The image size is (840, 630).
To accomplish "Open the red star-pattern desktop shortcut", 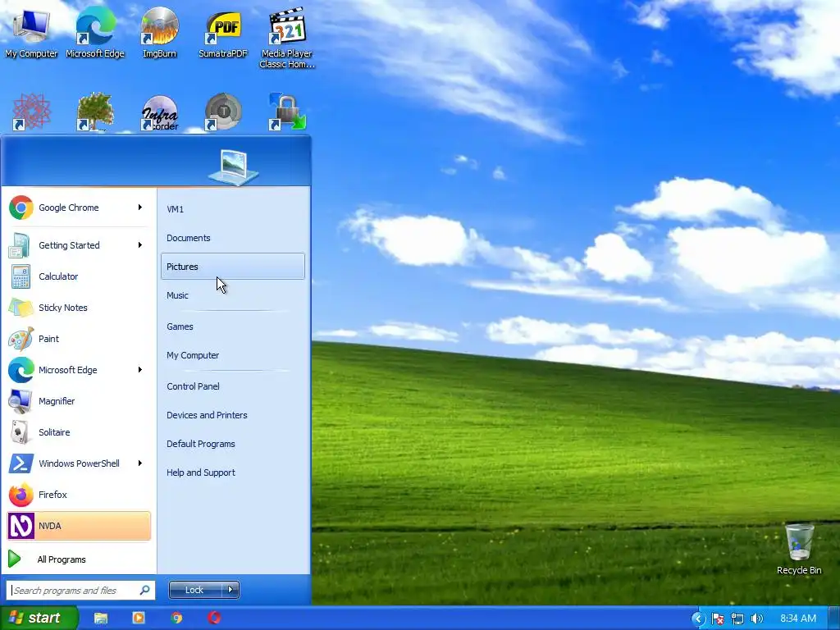I will (x=31, y=112).
